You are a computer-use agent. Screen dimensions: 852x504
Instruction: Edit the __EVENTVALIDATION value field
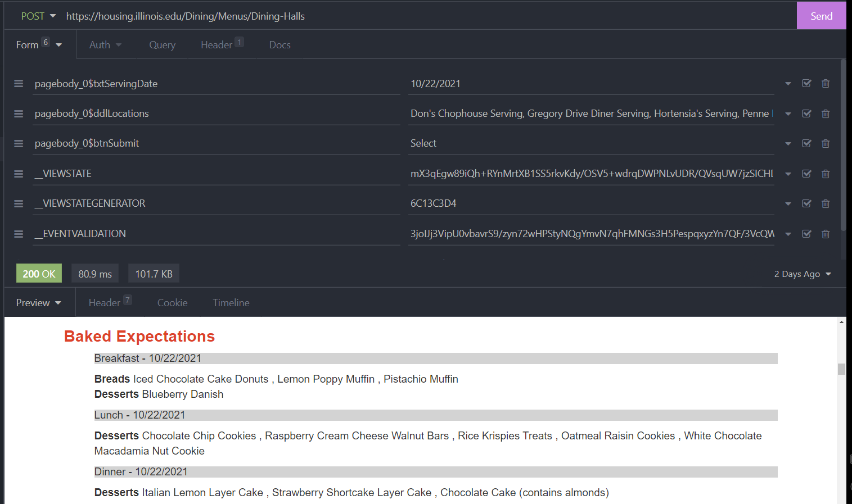pyautogui.click(x=591, y=234)
